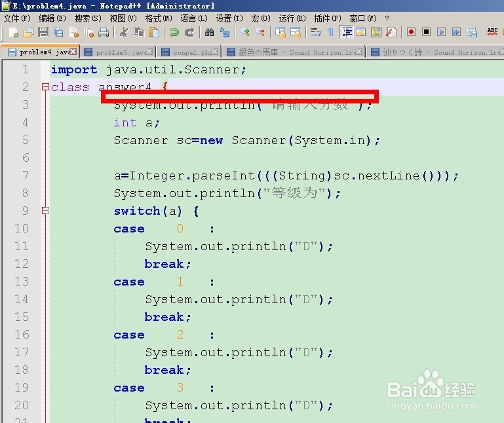Open the document map icon
The image size is (504, 423).
(376, 33)
